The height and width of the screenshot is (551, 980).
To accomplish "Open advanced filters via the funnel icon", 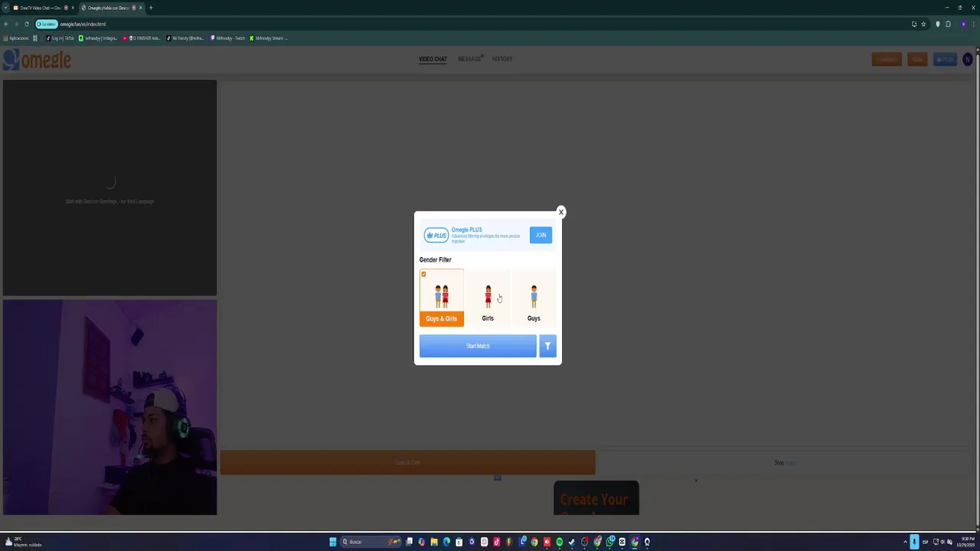I will point(547,346).
